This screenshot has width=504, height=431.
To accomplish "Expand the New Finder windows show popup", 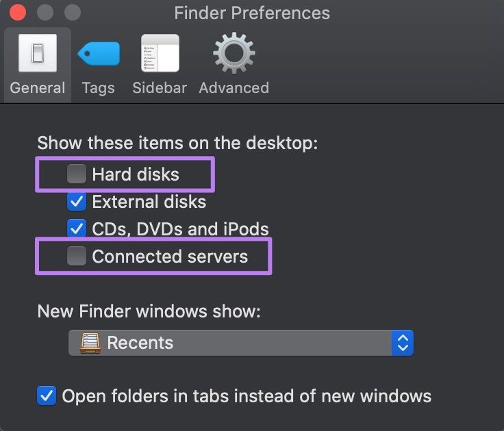I will 241,343.
